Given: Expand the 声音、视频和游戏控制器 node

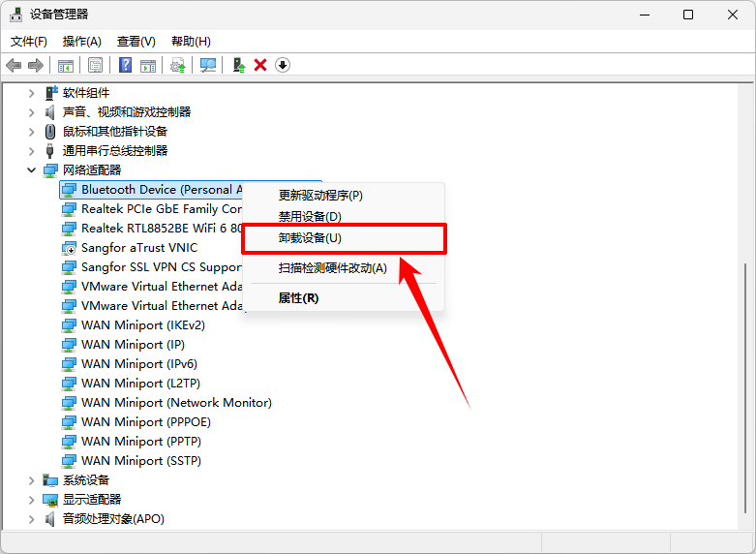Looking at the screenshot, I should (x=32, y=112).
